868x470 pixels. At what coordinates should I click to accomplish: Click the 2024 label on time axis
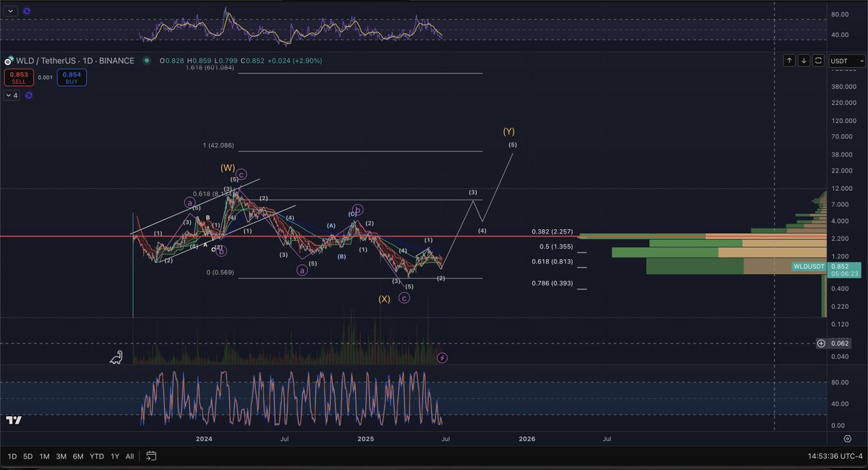click(204, 439)
